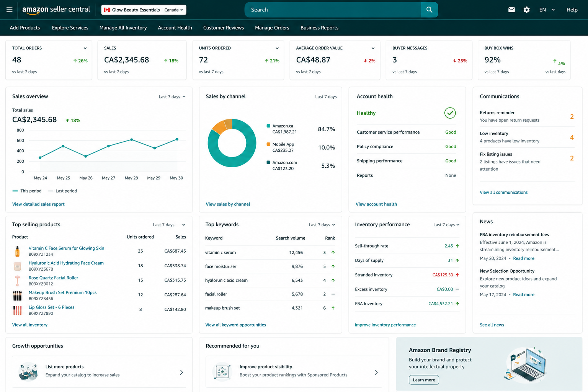Viewport: 588px width, 392px height.
Task: Click the May 28 point on sales line chart
Action: click(x=132, y=140)
